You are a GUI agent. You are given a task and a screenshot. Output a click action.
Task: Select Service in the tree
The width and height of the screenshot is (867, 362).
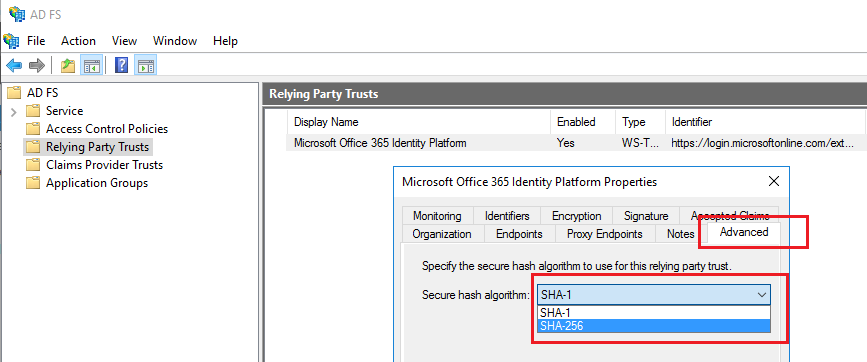tap(64, 111)
